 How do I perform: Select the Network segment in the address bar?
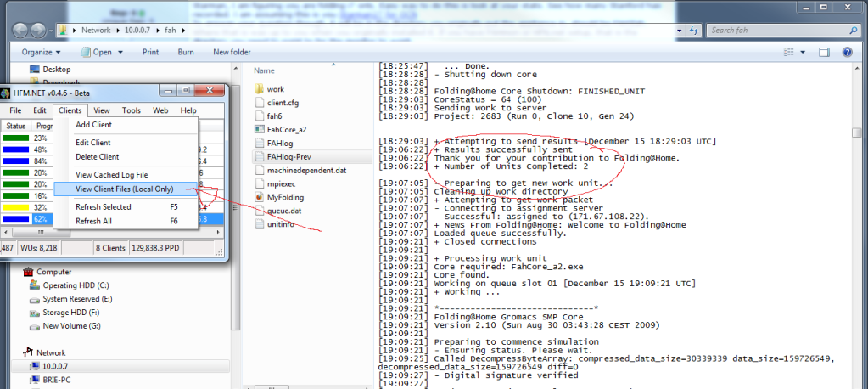point(96,31)
